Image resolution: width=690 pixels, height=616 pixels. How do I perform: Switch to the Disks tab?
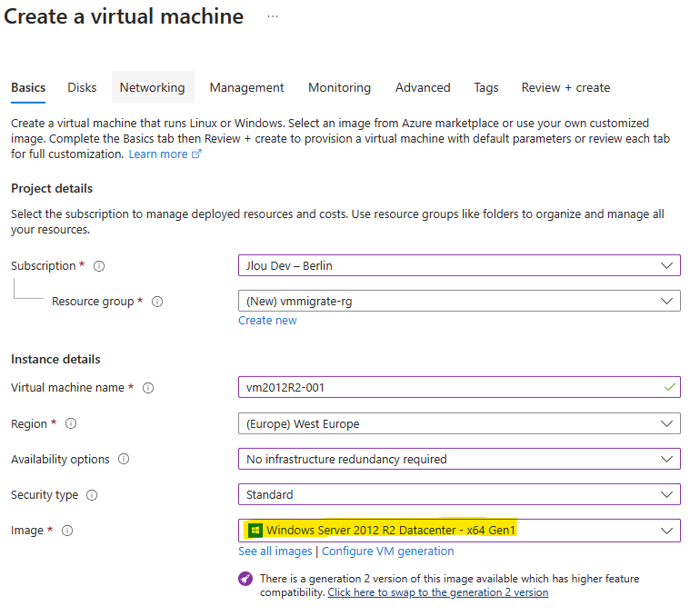(x=82, y=87)
